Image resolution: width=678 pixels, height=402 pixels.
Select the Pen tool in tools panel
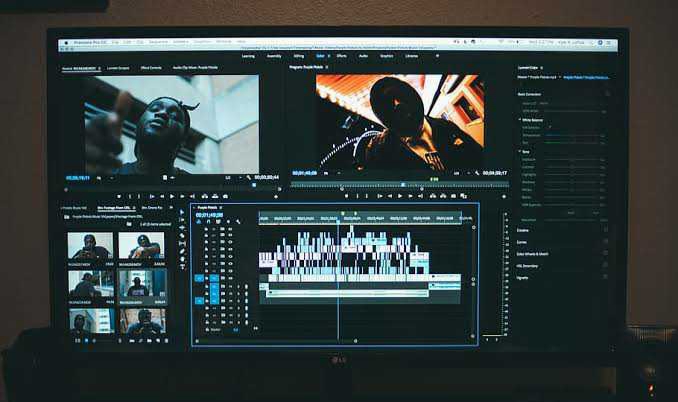click(x=182, y=252)
